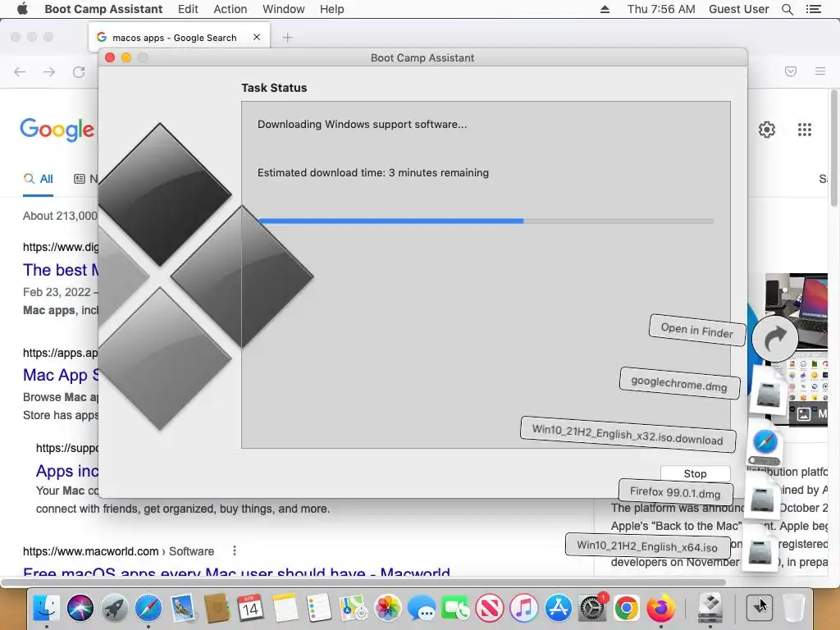Screen dimensions: 840x630
Task: Open Boot Camp Assistant app menu
Action: 103,9
